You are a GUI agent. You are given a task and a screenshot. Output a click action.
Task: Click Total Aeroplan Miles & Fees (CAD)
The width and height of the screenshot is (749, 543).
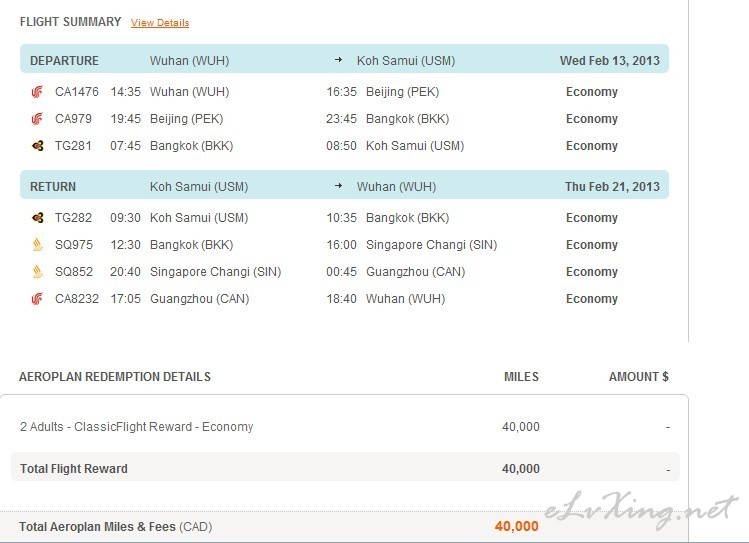pyautogui.click(x=116, y=526)
